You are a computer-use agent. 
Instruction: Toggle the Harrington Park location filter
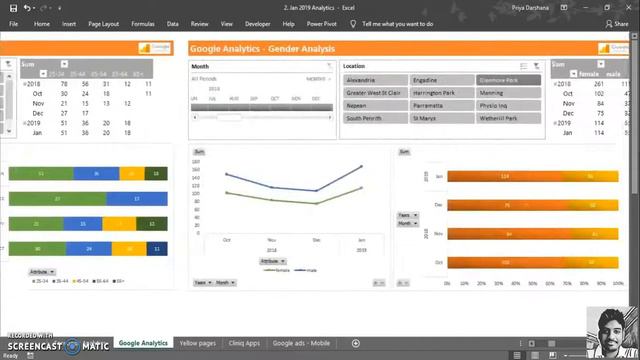pyautogui.click(x=442, y=93)
